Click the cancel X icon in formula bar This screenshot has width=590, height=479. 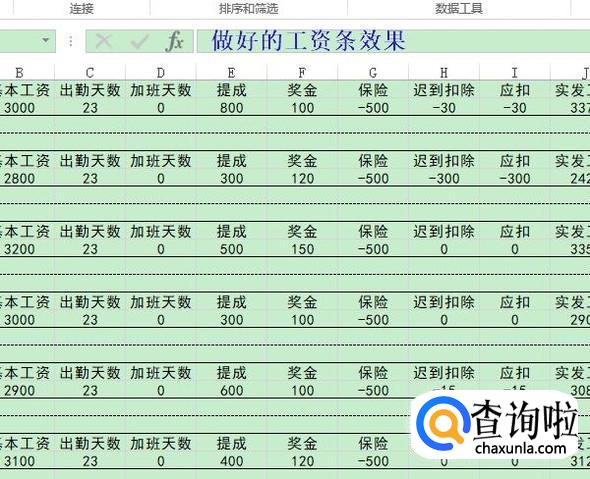[x=103, y=41]
